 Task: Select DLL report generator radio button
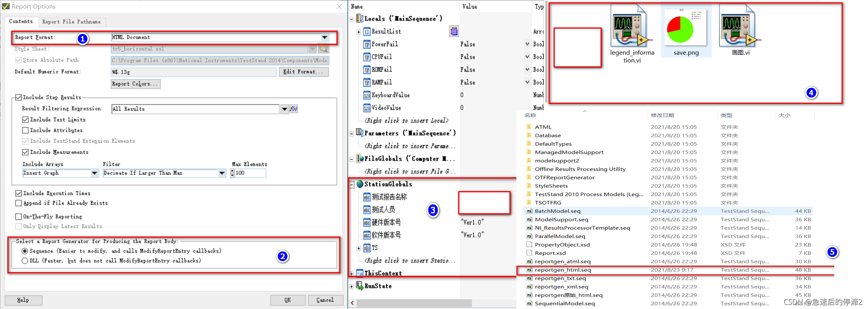25,261
